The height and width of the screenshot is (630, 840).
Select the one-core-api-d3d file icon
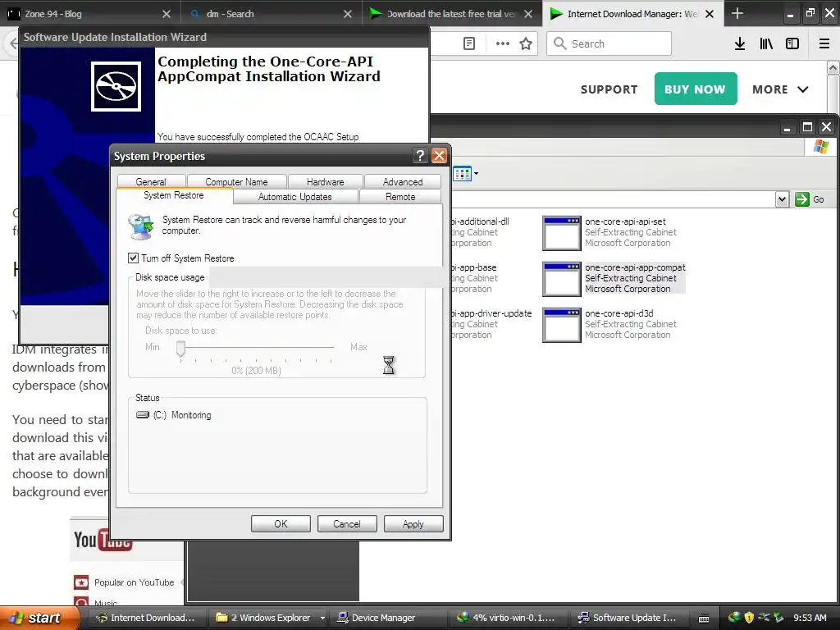pos(561,325)
